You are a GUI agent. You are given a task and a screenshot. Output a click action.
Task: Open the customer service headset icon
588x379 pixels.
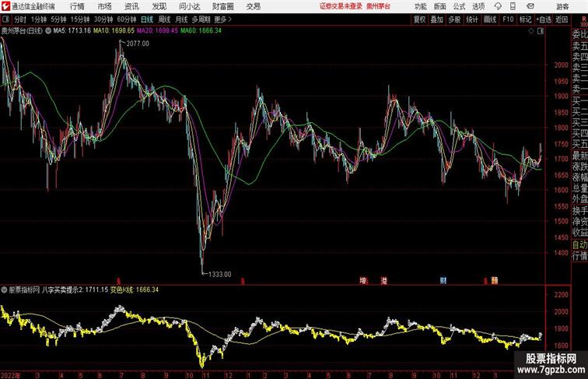tap(498, 6)
